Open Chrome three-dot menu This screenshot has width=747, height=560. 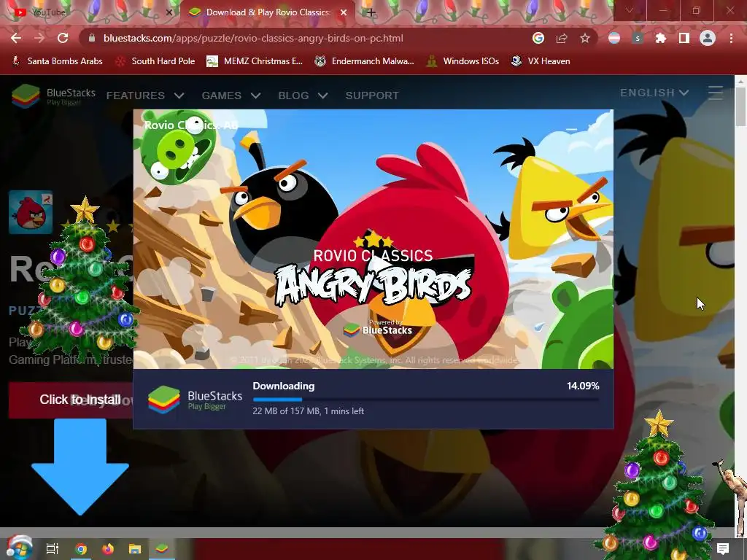731,38
